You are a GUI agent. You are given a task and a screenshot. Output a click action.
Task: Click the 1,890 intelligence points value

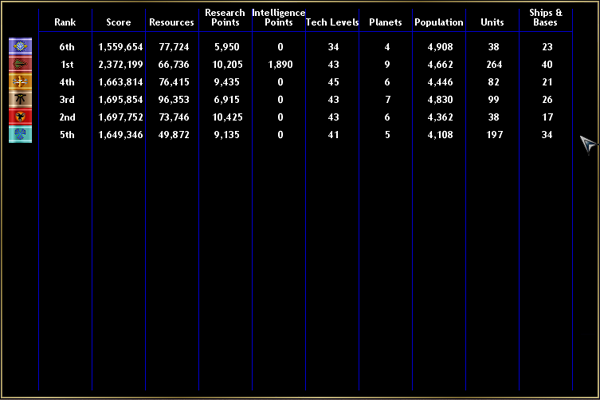[280, 65]
